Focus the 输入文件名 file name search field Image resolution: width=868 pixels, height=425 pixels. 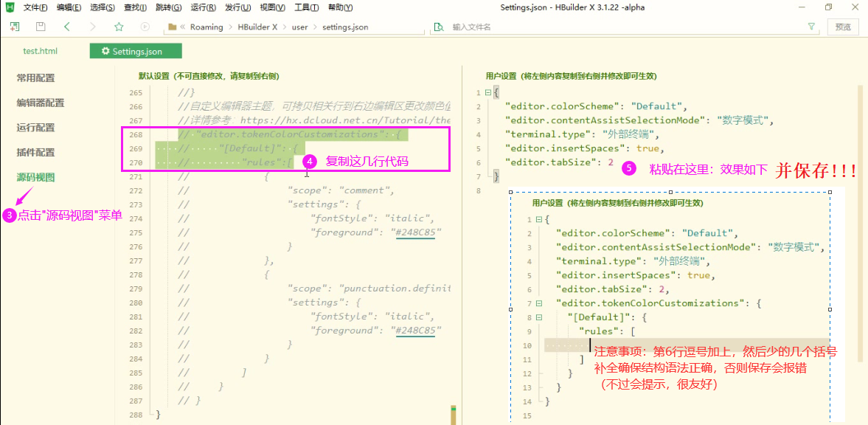pos(625,27)
